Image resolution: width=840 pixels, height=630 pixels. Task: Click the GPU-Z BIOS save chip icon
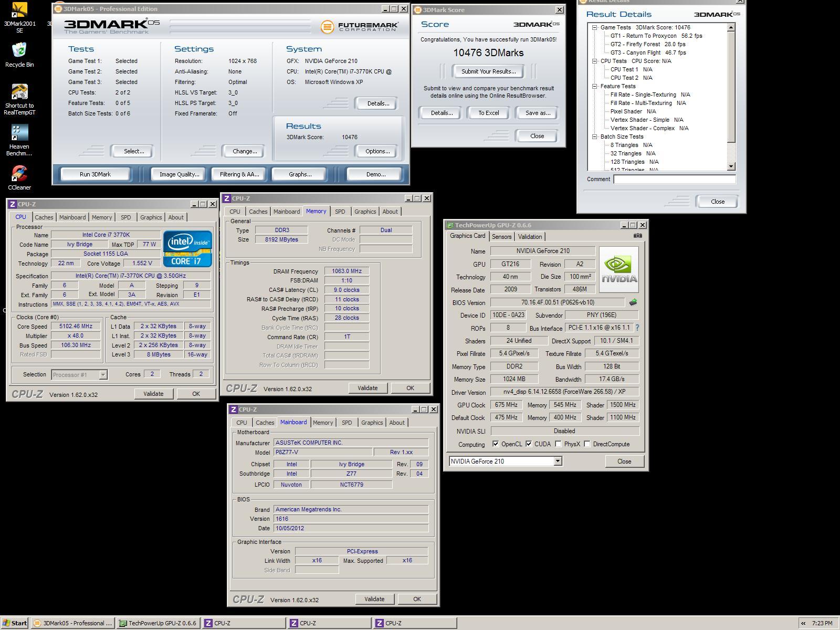(x=633, y=302)
